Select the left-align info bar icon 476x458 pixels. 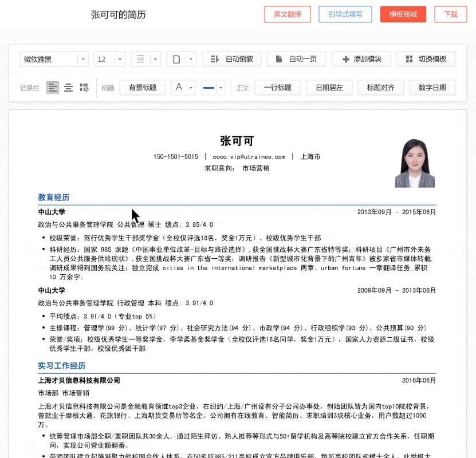click(x=53, y=87)
